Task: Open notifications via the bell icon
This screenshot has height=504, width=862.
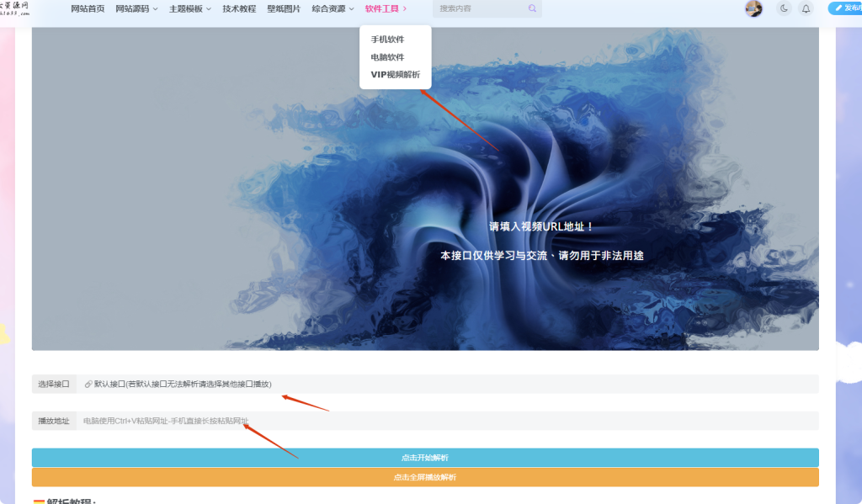Action: coord(806,8)
